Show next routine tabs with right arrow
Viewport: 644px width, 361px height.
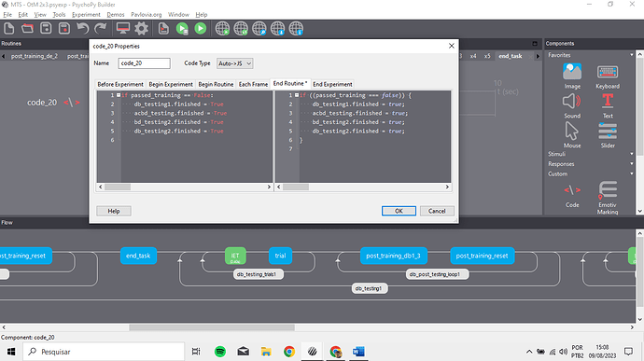(x=538, y=56)
